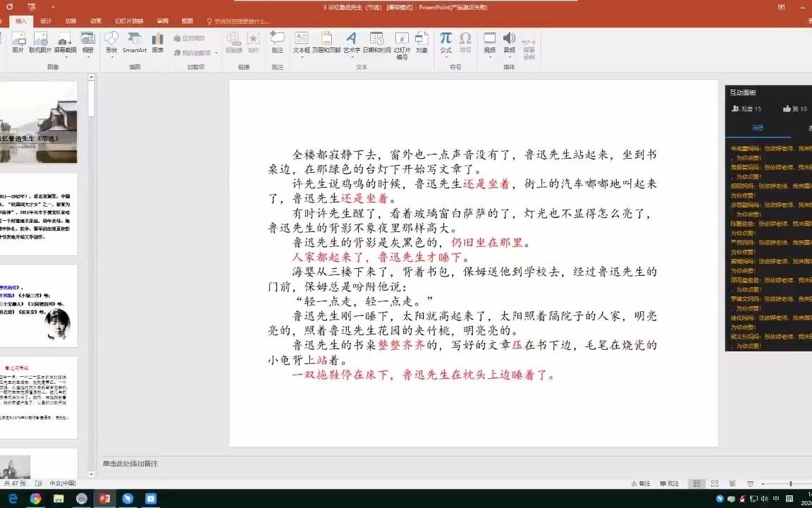Screen dimensions: 812x508
Task: Switch to the Design ribbon tab
Action: 44,21
